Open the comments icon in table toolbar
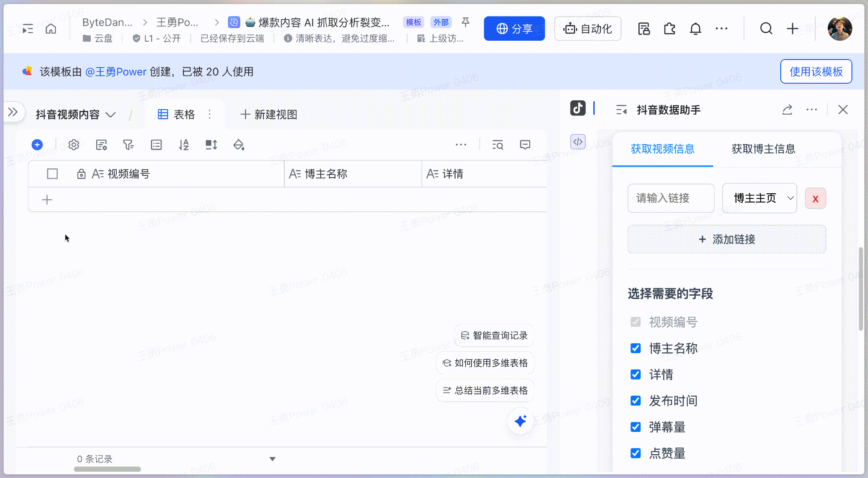The height and width of the screenshot is (478, 868). pyautogui.click(x=525, y=145)
